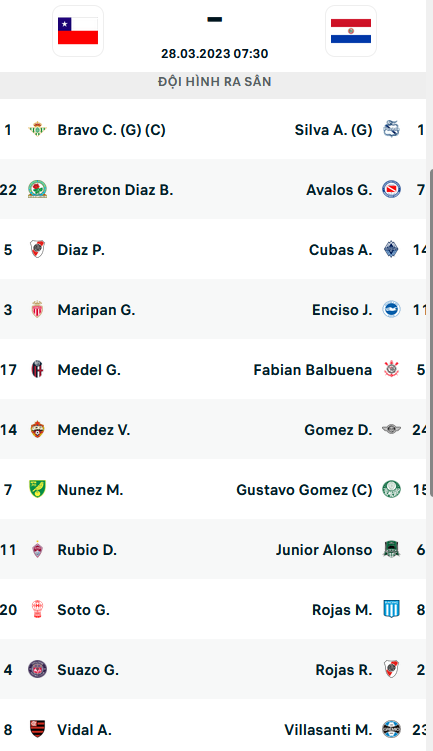Click the Racing crest beside Rojas M.
This screenshot has width=433, height=751.
[x=391, y=609]
